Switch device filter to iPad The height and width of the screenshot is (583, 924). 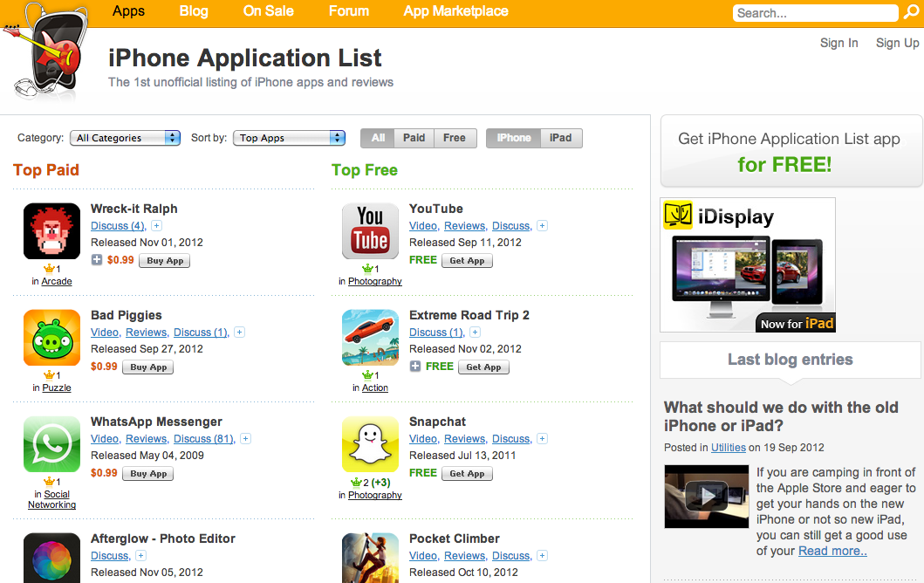pos(560,138)
